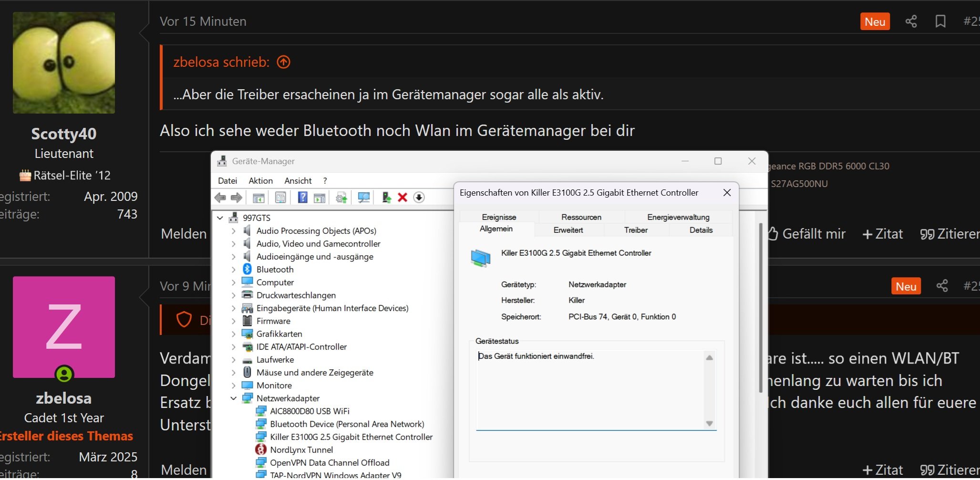Select the Allgemein tab
The image size is (980, 480).
tap(496, 229)
